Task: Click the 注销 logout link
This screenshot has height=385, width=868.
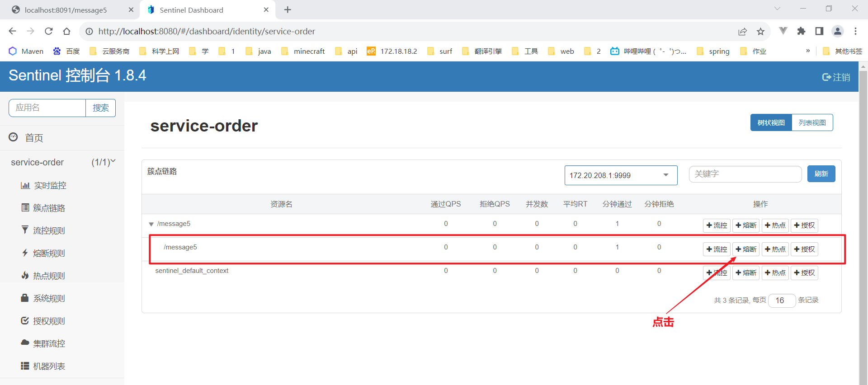Action: 836,77
